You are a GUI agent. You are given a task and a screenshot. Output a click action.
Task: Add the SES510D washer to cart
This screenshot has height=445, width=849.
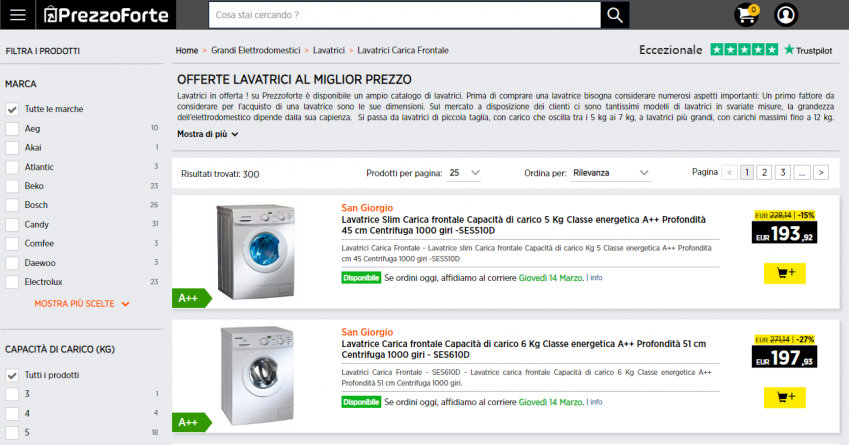pos(785,273)
